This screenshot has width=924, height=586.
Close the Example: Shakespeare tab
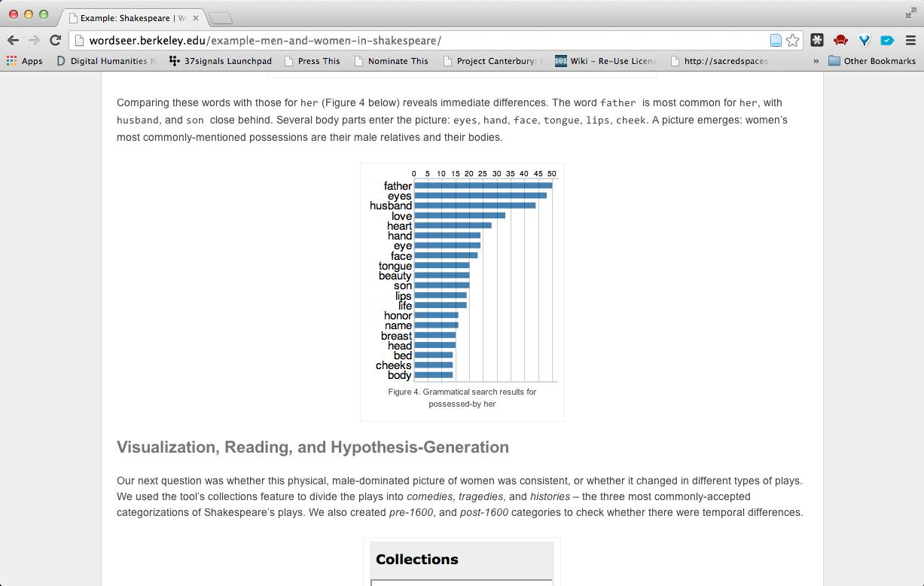[195, 17]
